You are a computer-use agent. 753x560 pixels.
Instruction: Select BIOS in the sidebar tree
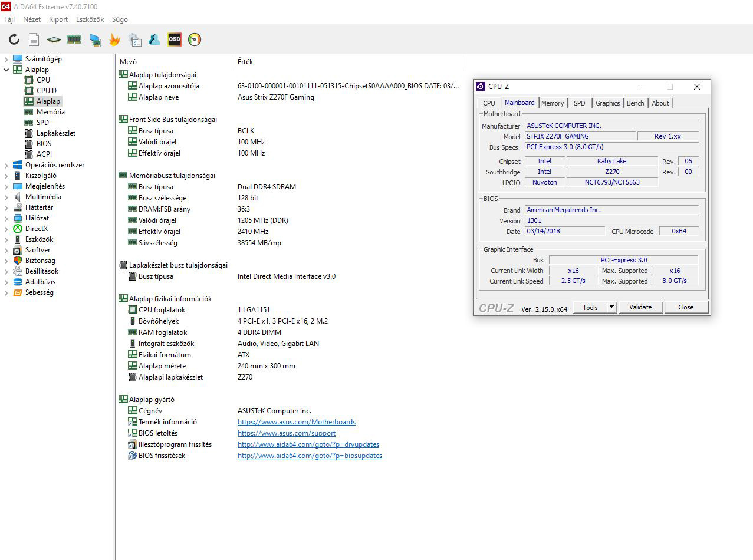point(44,144)
